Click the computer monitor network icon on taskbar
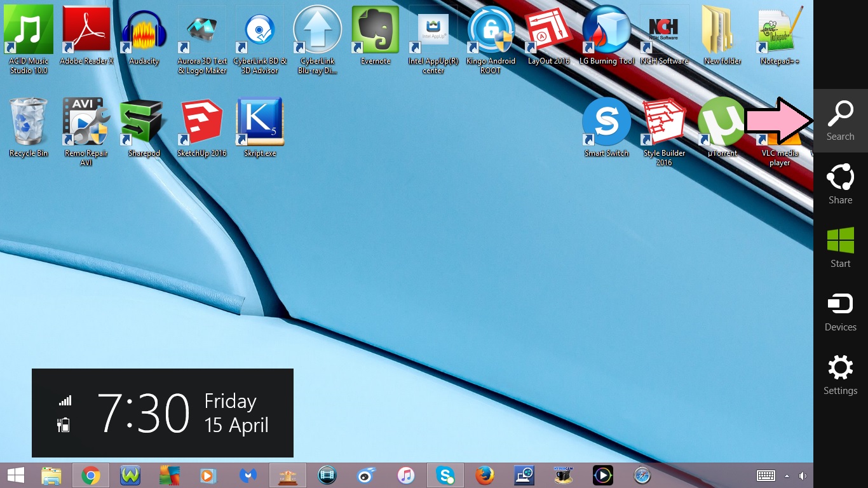The height and width of the screenshot is (488, 868). pos(524,475)
